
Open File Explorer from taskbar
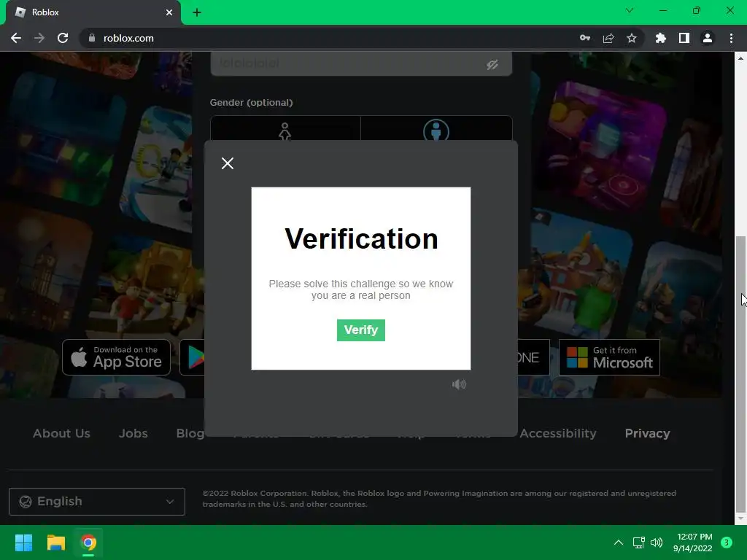[55, 542]
